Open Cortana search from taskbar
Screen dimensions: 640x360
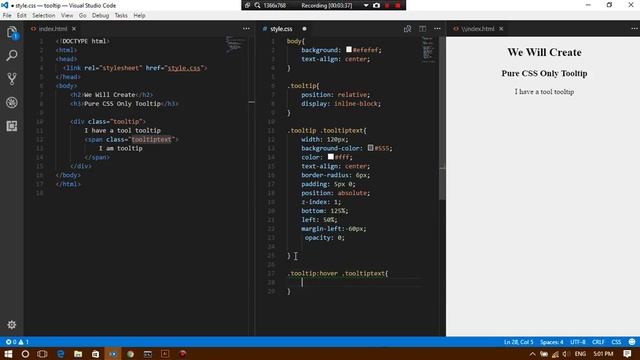pos(25,354)
